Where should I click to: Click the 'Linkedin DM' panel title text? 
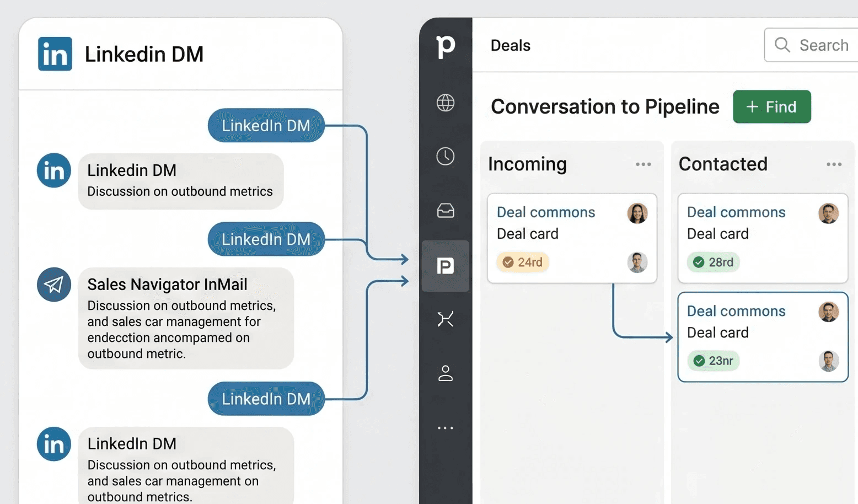[x=144, y=54]
